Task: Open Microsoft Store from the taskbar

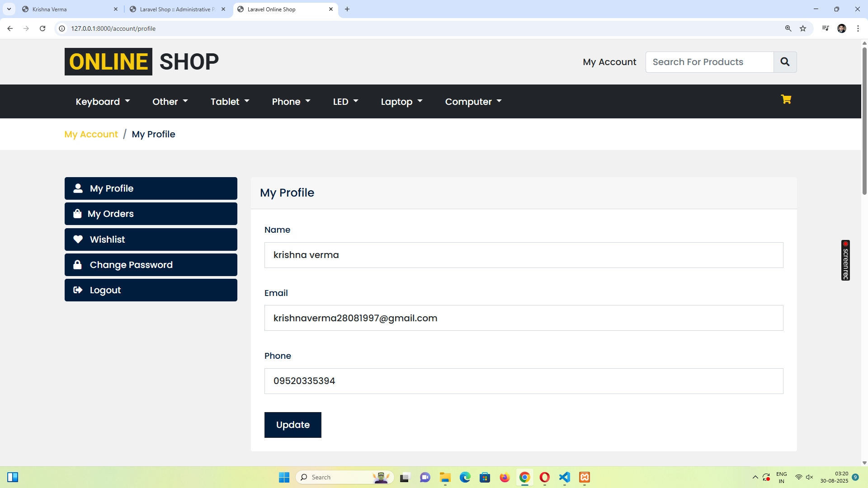Action: click(485, 477)
